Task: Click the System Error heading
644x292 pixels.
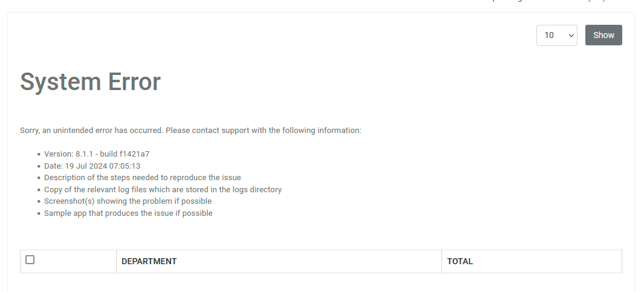Action: (90, 82)
